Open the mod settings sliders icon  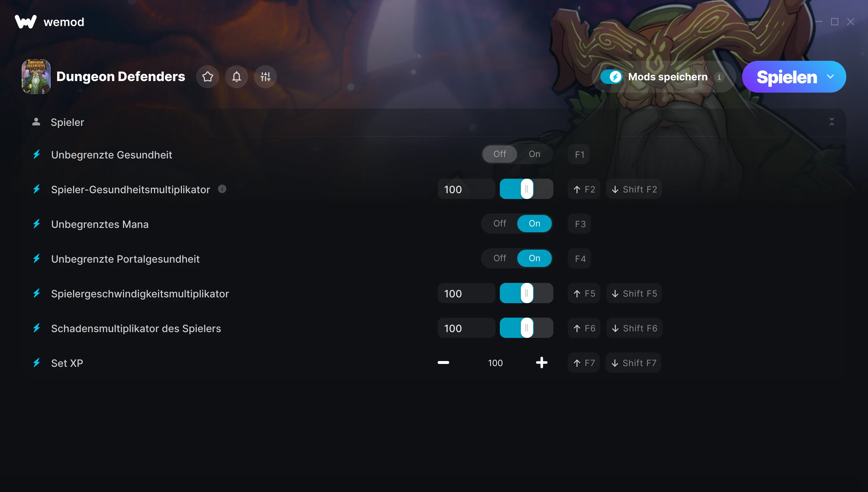click(265, 77)
